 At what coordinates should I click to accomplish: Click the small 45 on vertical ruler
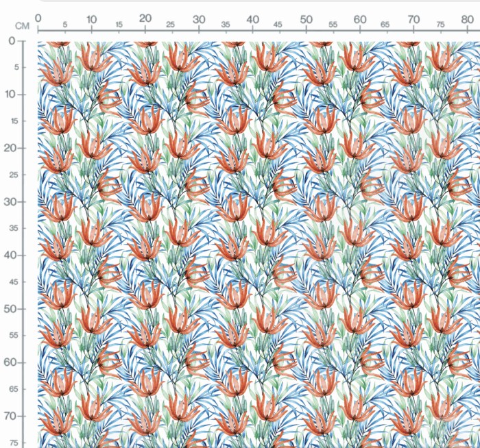point(14,282)
